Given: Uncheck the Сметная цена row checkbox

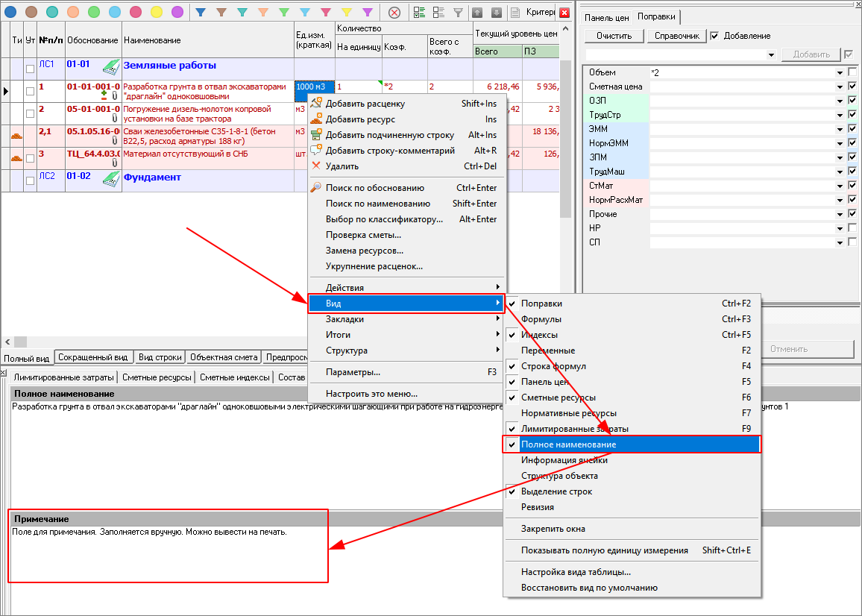Looking at the screenshot, I should tap(852, 87).
